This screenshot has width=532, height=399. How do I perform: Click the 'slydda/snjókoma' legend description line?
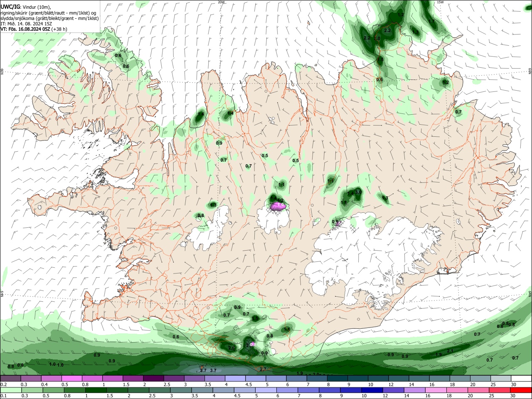point(49,18)
